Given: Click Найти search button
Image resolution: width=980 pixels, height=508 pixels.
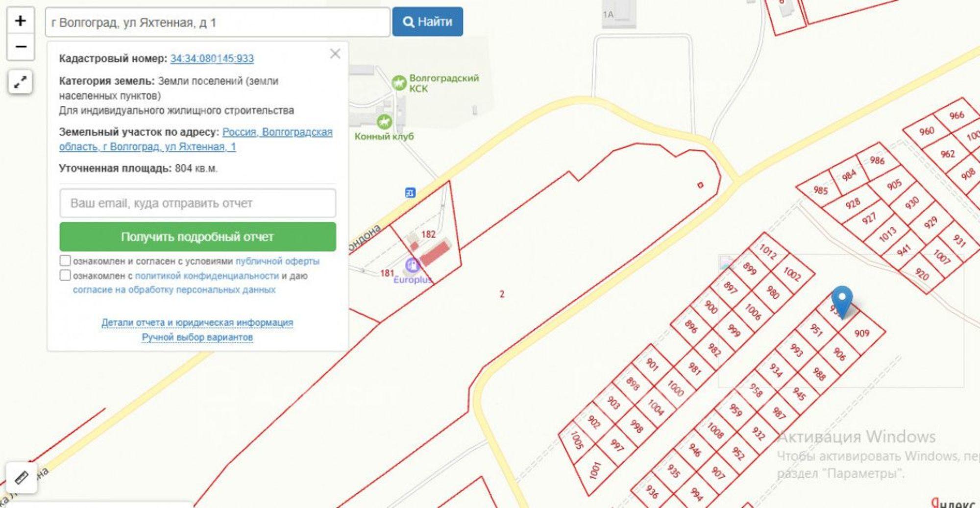Looking at the screenshot, I should point(427,22).
